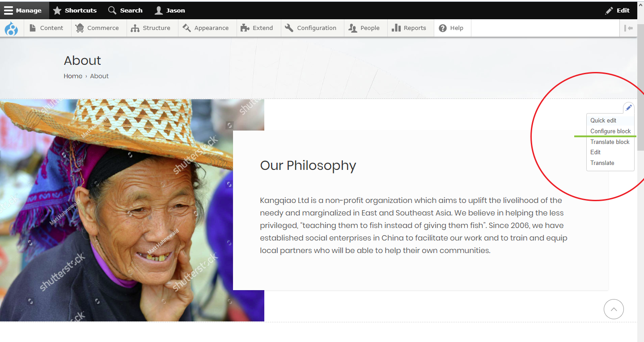Expand the Jason user menu
644x342 pixels.
pyautogui.click(x=170, y=10)
